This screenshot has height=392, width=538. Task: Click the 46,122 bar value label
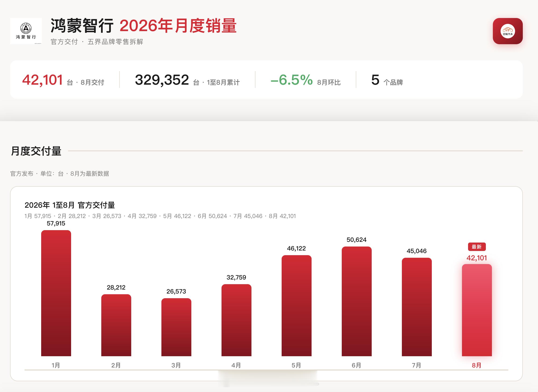click(296, 248)
